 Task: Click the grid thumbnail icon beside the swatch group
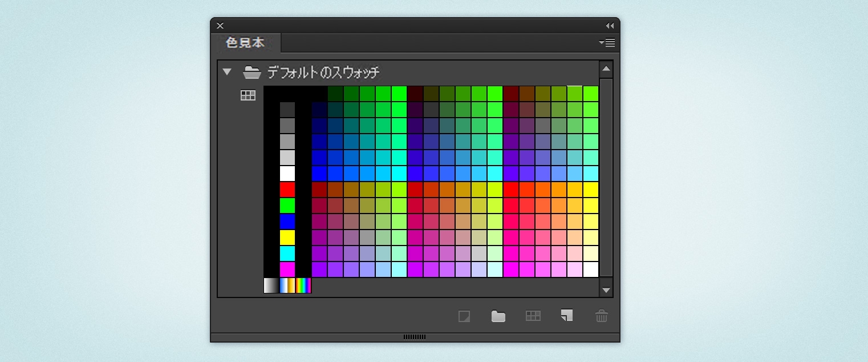248,95
